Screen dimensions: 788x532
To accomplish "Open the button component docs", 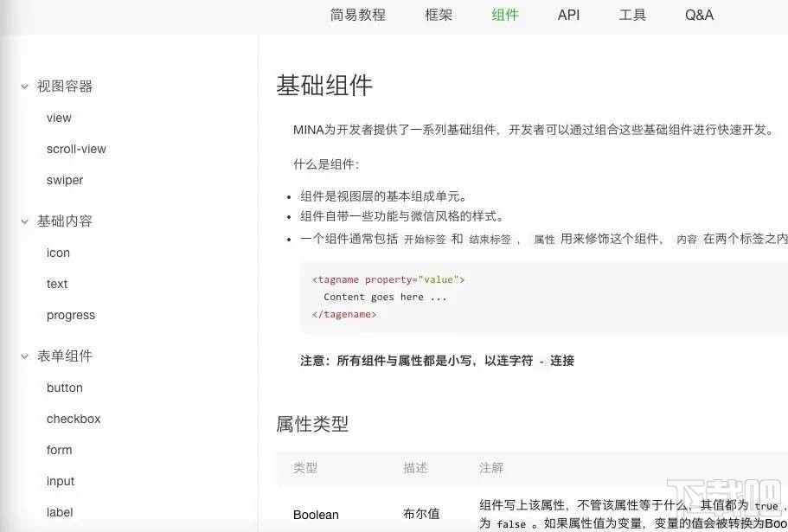I will click(x=64, y=388).
